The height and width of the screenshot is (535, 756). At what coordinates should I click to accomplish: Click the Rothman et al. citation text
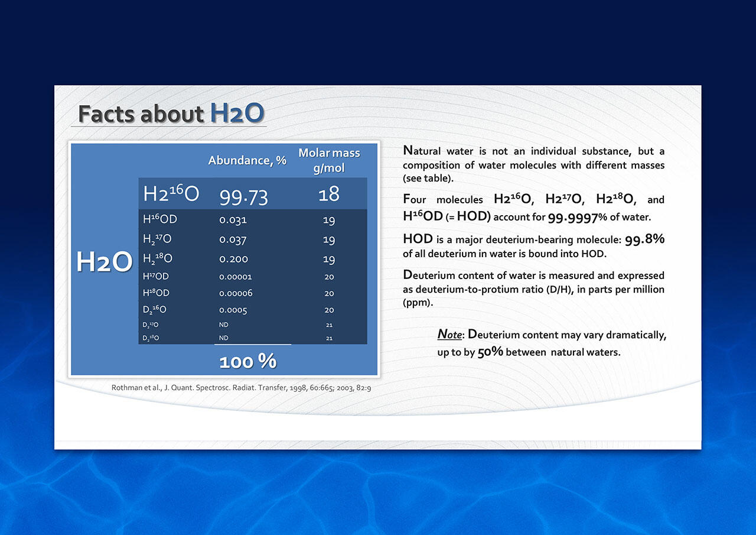pyautogui.click(x=241, y=388)
